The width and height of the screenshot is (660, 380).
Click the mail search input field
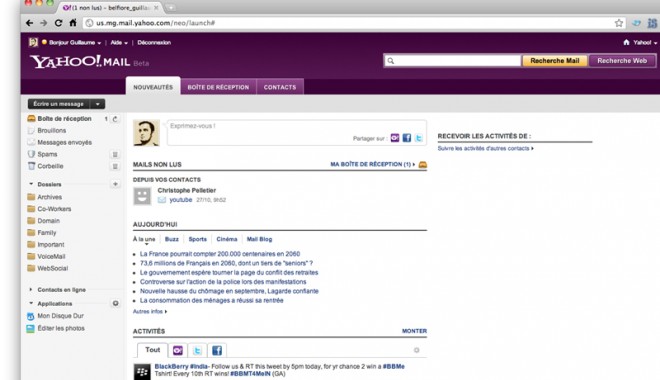click(x=452, y=61)
